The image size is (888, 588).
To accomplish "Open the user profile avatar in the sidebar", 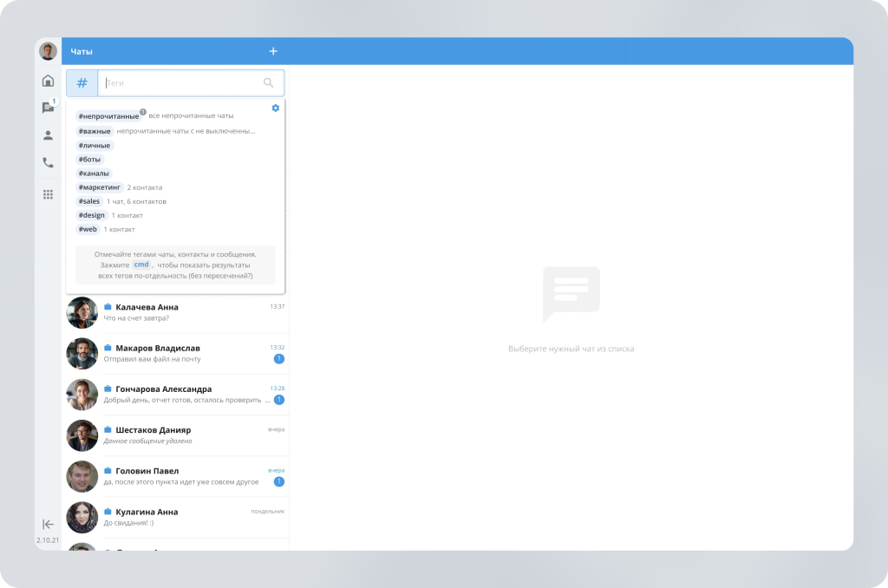I will [x=49, y=51].
